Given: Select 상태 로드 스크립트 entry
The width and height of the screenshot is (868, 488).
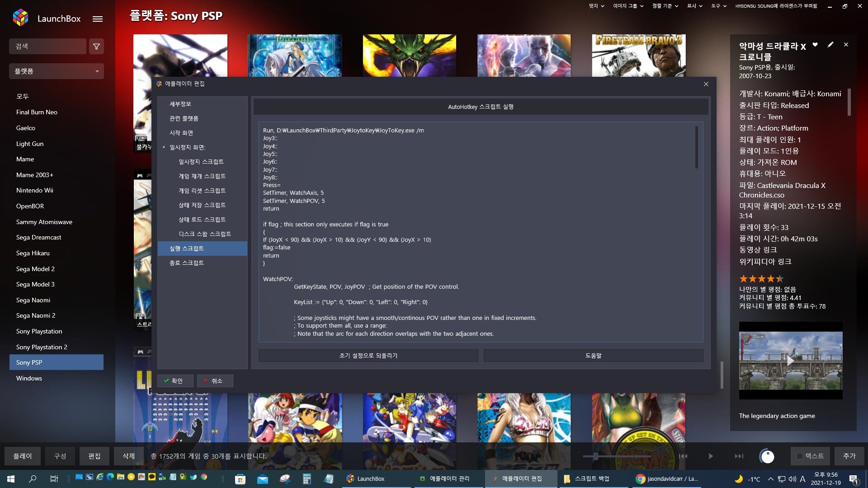Looking at the screenshot, I should point(202,220).
